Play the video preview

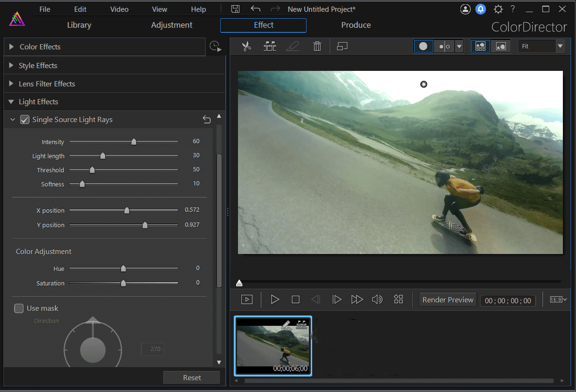point(275,300)
